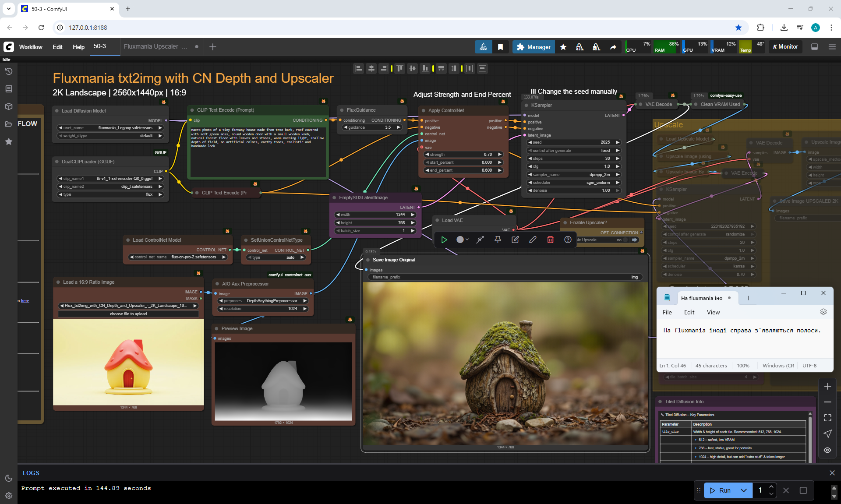Open the queue history sidebar icon
Viewport: 841px width, 504px height.
pyautogui.click(x=8, y=71)
